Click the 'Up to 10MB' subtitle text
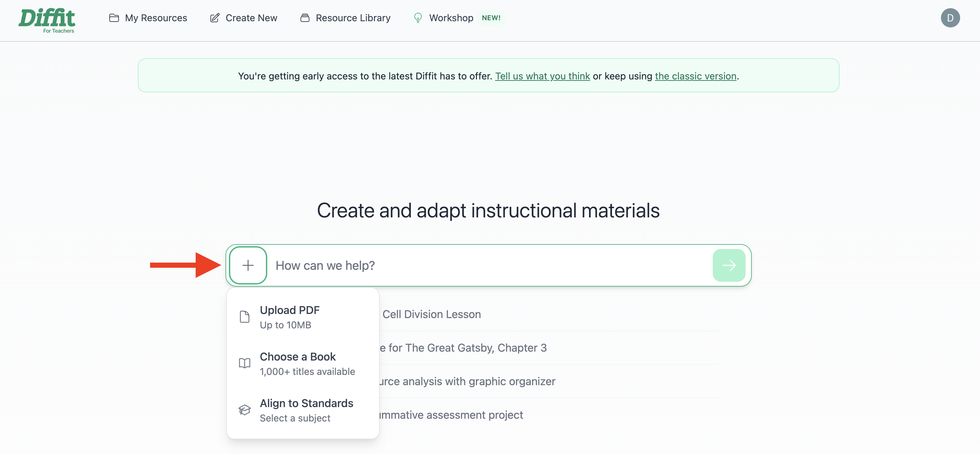This screenshot has width=980, height=454. point(285,325)
